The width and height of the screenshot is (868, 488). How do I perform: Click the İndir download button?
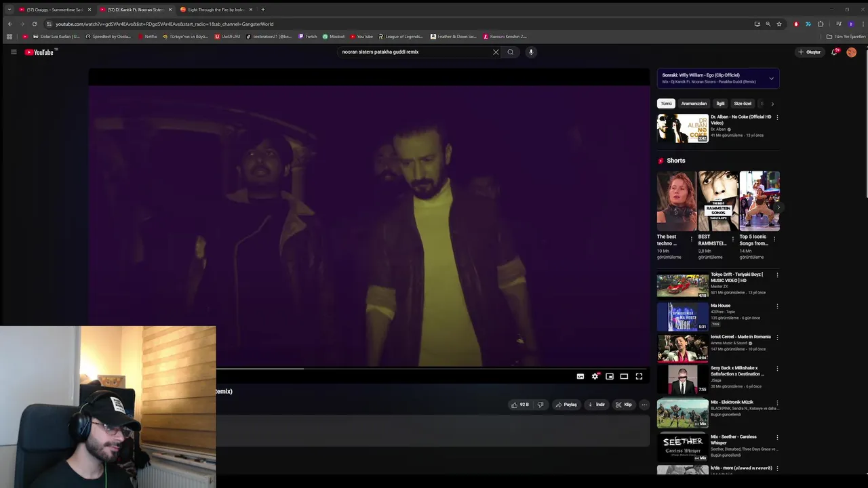coord(596,405)
